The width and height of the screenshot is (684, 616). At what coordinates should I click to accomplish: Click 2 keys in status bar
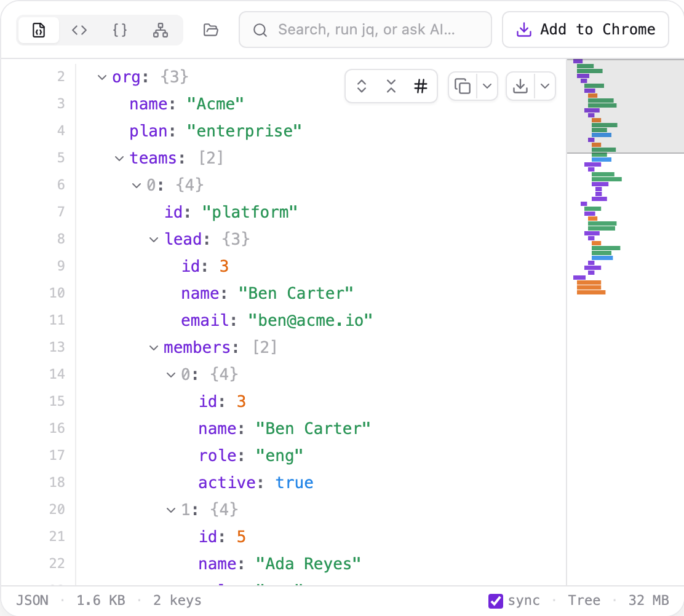click(x=177, y=600)
